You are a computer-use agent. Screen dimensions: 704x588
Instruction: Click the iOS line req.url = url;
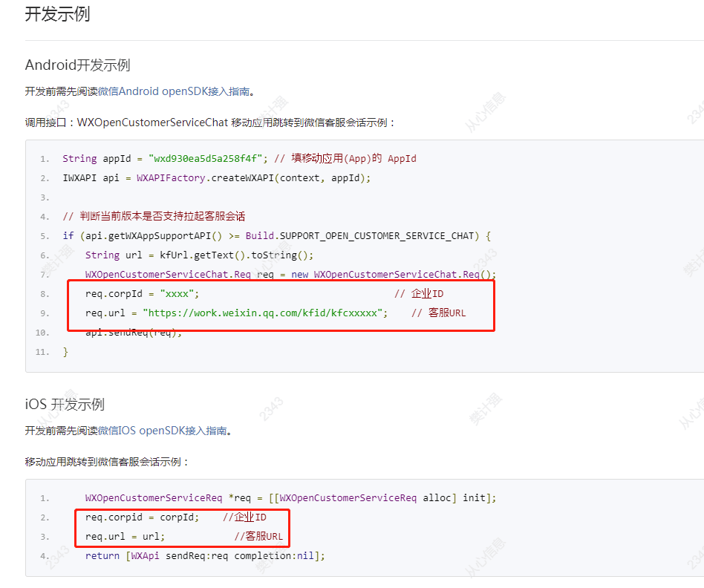click(126, 537)
